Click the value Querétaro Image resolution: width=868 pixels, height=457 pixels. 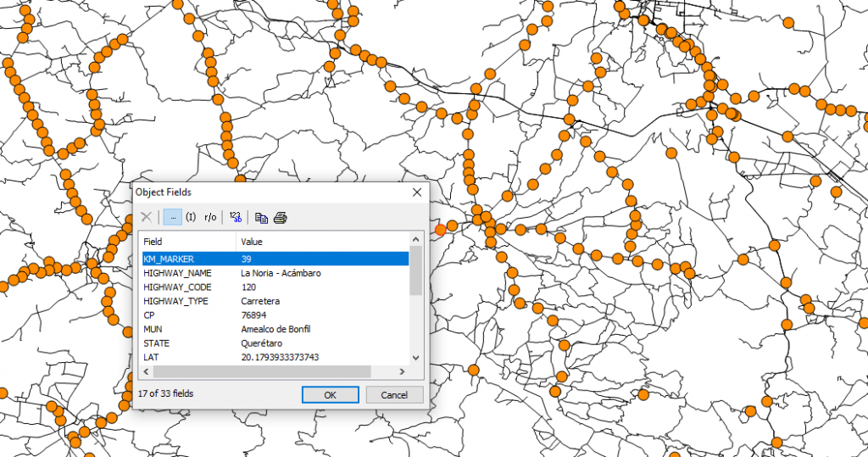261,343
